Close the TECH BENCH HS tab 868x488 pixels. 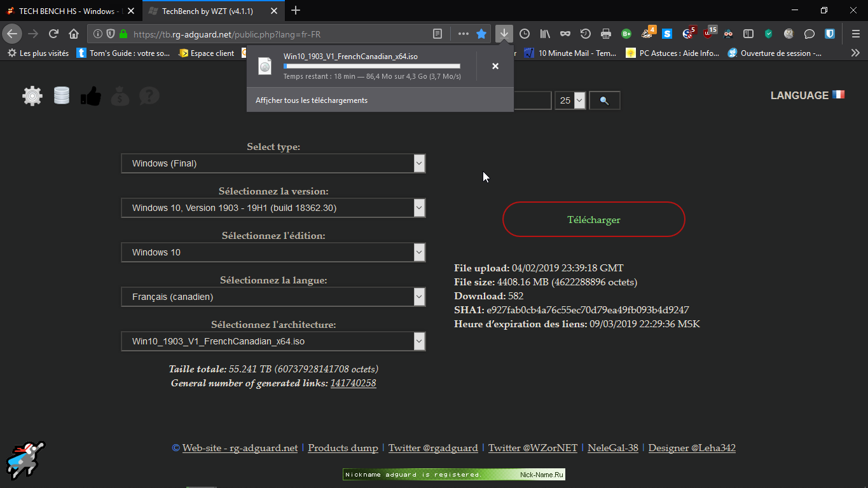(131, 11)
